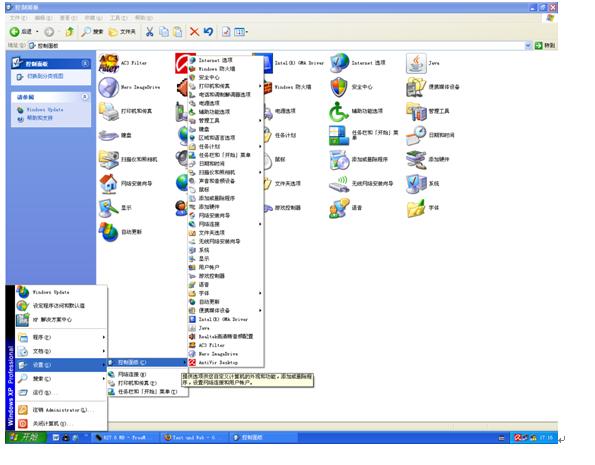Click the 搜索 search toolbar button

[x=92, y=32]
